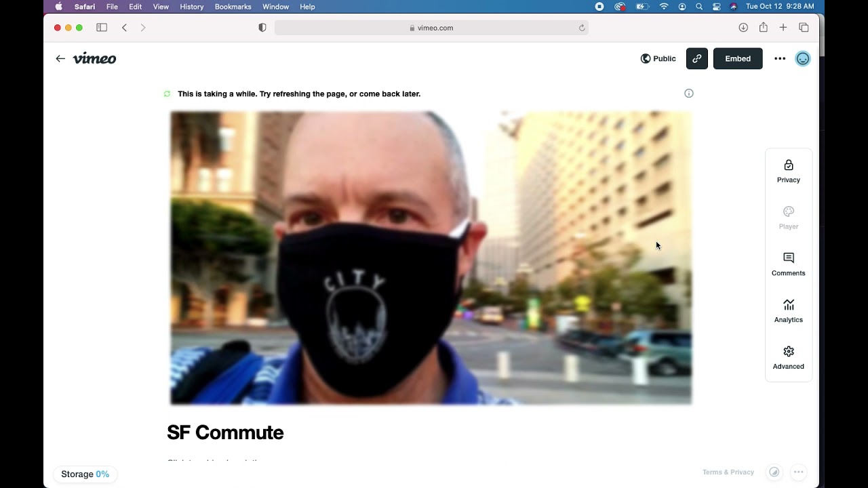The width and height of the screenshot is (868, 488).
Task: Show Safari tab overview
Action: [x=804, y=28]
